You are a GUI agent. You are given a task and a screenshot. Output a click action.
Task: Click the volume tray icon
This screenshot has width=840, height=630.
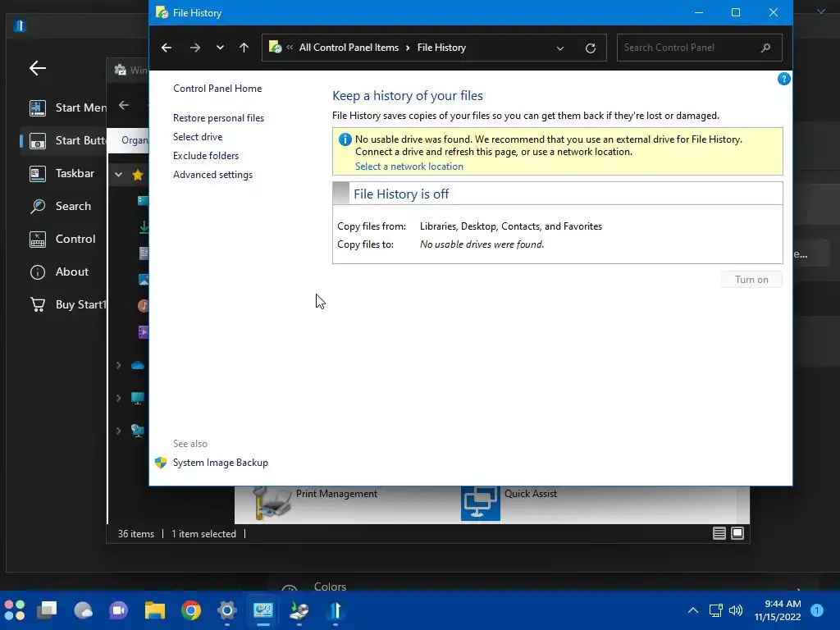736,610
